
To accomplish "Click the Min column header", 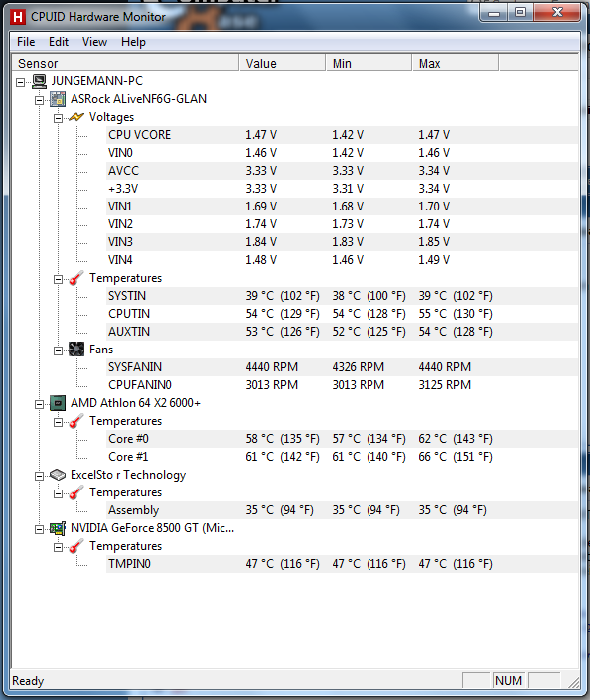I will [x=369, y=63].
